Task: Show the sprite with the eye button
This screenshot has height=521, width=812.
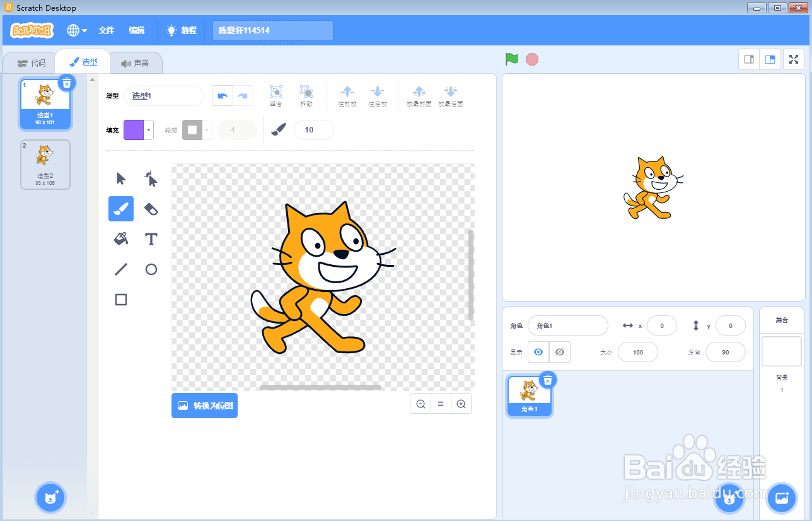Action: tap(538, 352)
